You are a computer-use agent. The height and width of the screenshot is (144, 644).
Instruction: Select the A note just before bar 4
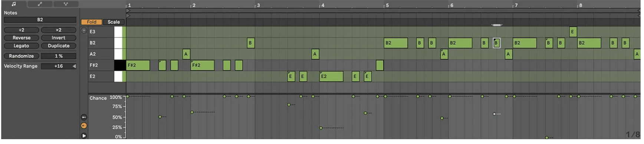click(x=315, y=54)
